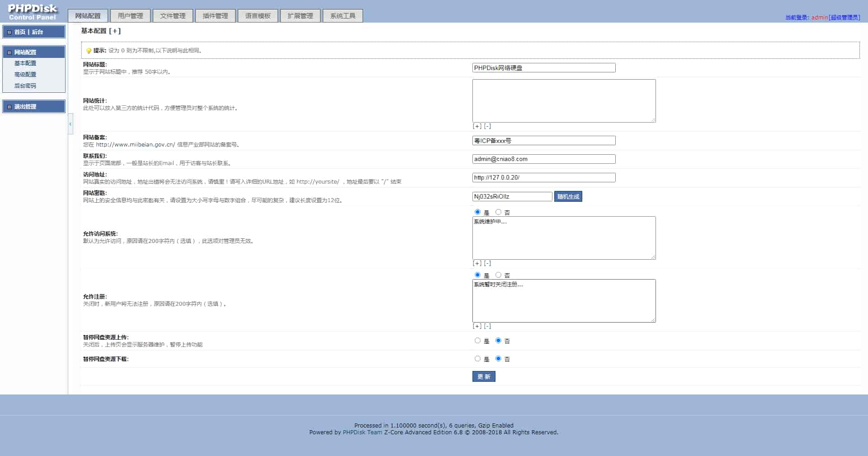The height and width of the screenshot is (456, 868).
Task: Click the 网站配置 sidebar section header
Action: coord(34,52)
